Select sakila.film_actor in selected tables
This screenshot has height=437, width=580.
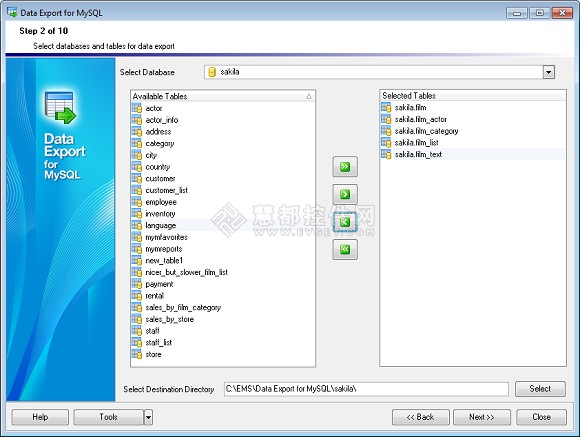[x=421, y=119]
